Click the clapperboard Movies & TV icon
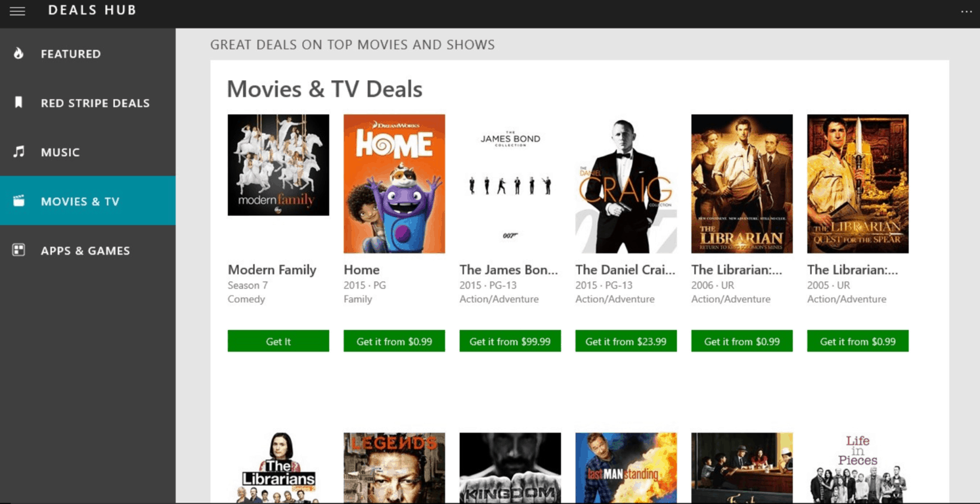 coord(19,201)
